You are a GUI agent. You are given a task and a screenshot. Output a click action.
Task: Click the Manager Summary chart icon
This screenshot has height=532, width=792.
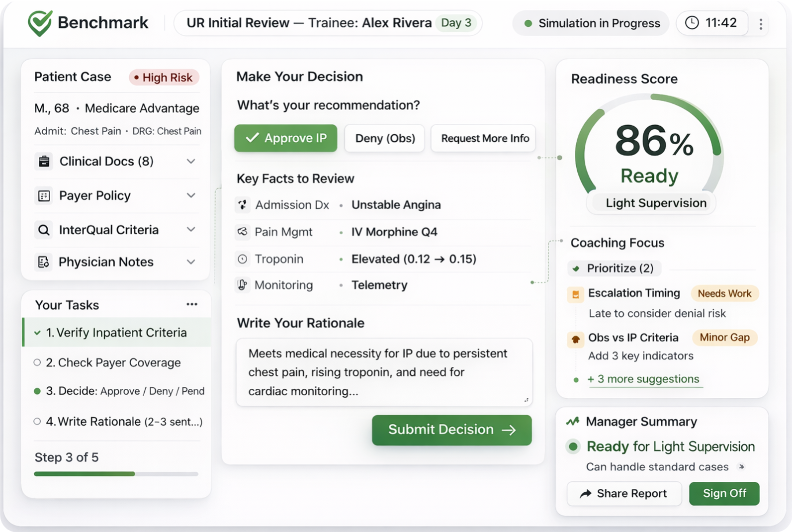(x=573, y=422)
